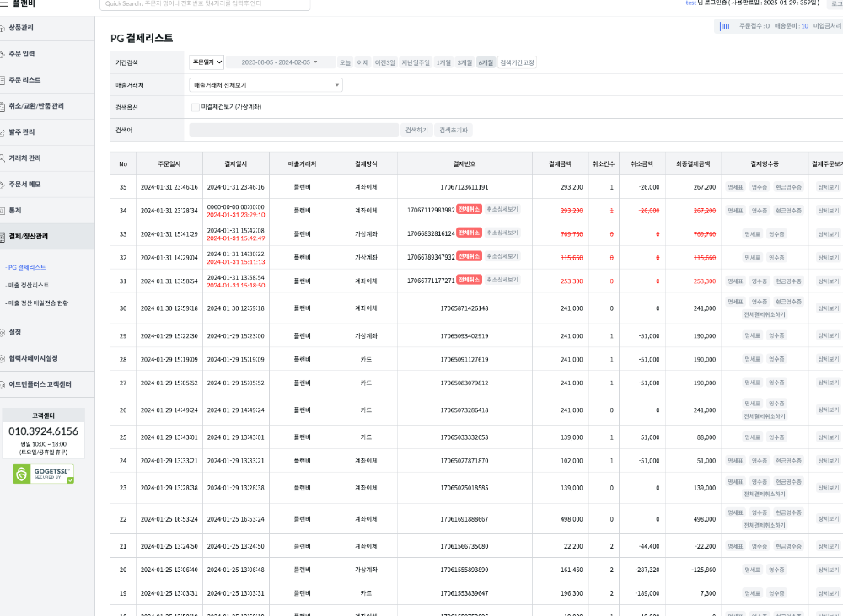Check the 미결제건보기(가상계좌) checkbox
The width and height of the screenshot is (843, 616).
pyautogui.click(x=196, y=107)
